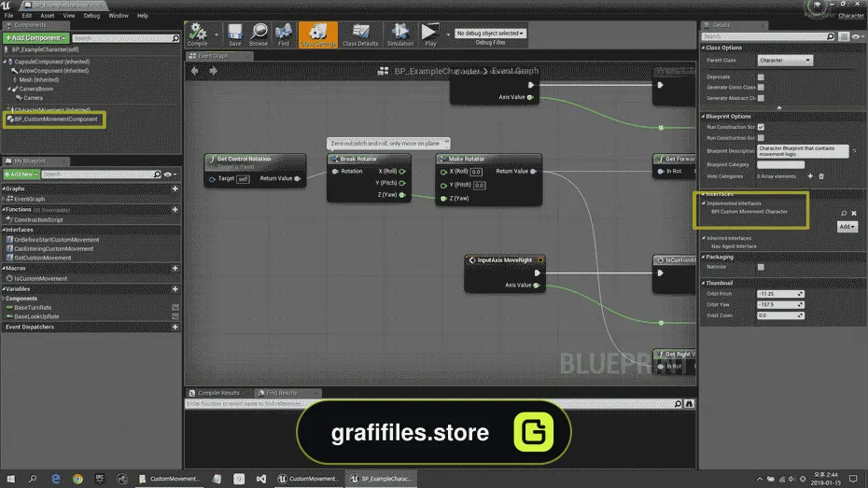This screenshot has height=488, width=868.
Task: Remove BPI Custom Movement Character interface
Action: [854, 213]
